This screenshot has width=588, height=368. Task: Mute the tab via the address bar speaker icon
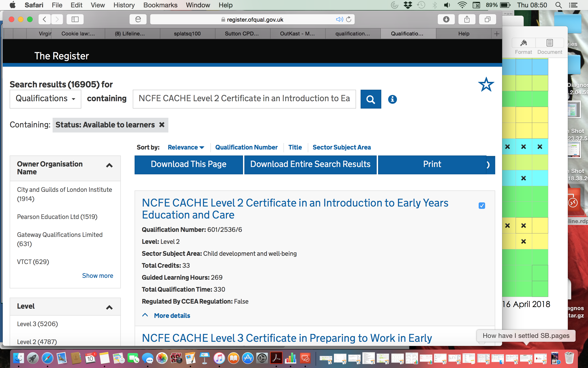339,19
